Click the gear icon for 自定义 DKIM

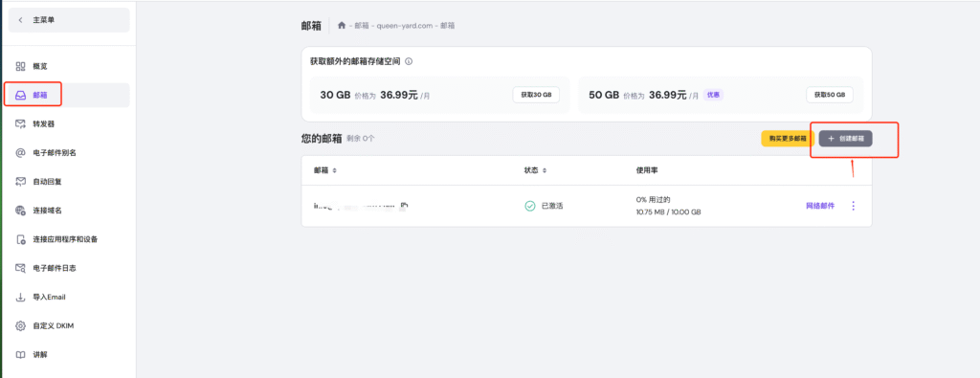coord(21,326)
